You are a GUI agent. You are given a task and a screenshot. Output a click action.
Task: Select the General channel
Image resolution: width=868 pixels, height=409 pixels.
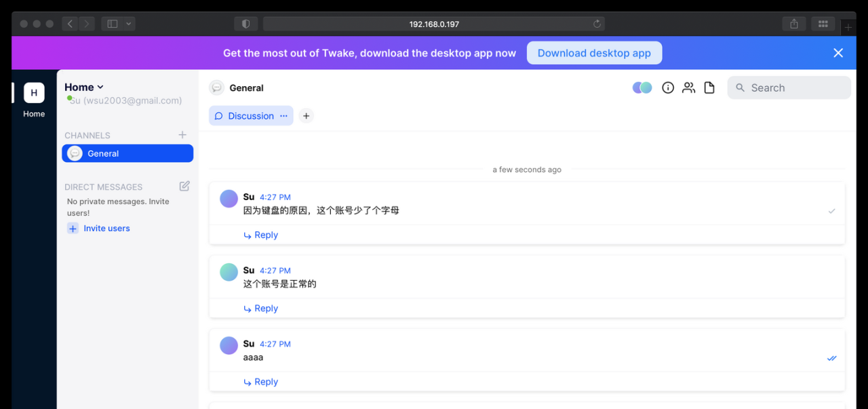pos(127,153)
